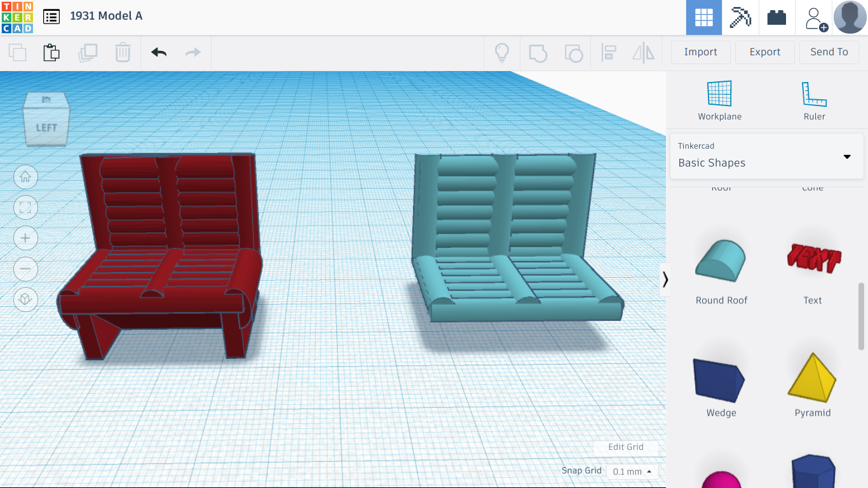Click the Copy toolbar icon
This screenshot has width=868, height=488.
tap(17, 52)
